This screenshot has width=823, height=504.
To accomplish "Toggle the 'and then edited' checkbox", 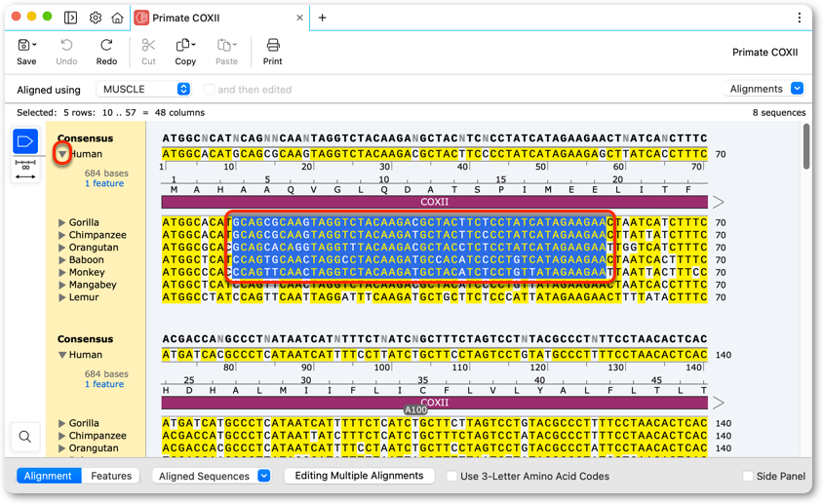I will [209, 90].
